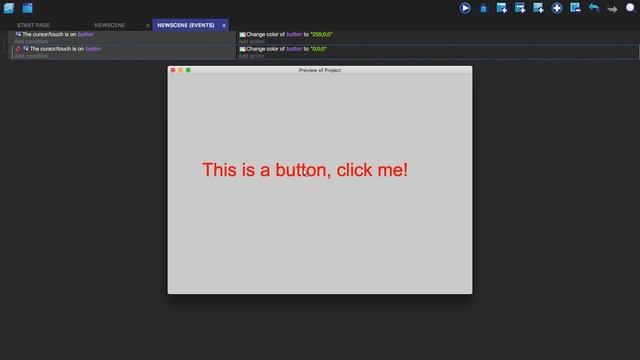This screenshot has width=640, height=360.
Task: Add a comment event
Action: coord(538,8)
